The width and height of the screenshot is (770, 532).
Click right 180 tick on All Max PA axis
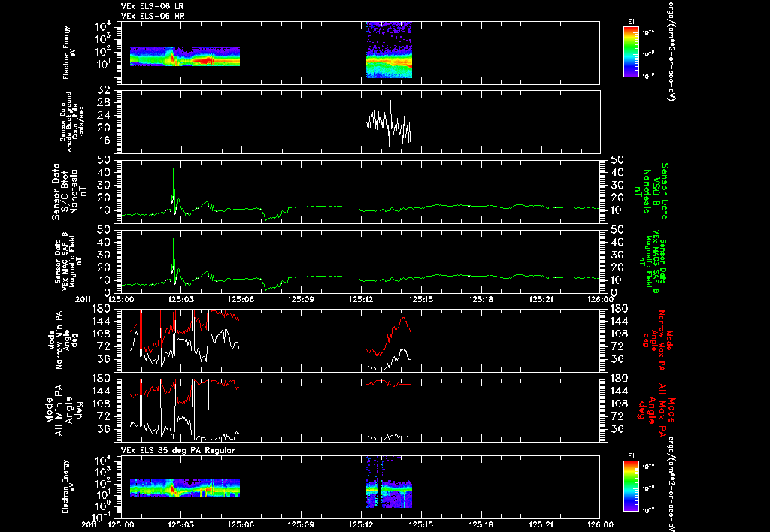pyautogui.click(x=620, y=379)
